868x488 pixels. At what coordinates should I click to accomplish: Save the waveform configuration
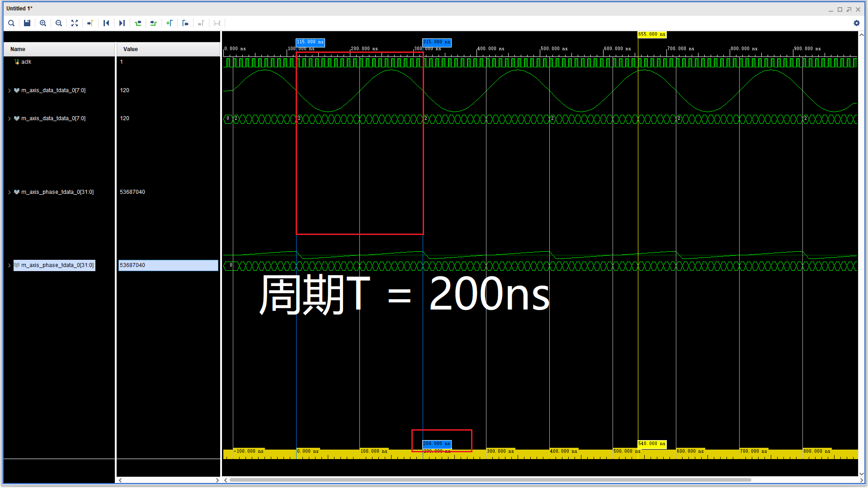[x=27, y=23]
